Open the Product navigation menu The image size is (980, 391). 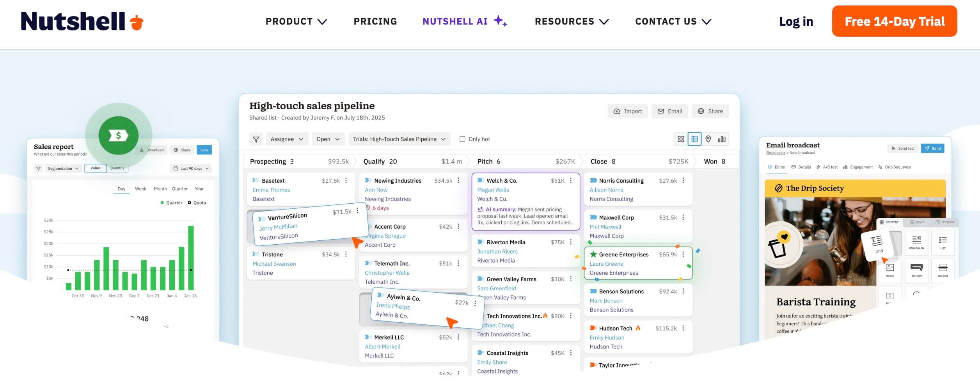tap(296, 21)
